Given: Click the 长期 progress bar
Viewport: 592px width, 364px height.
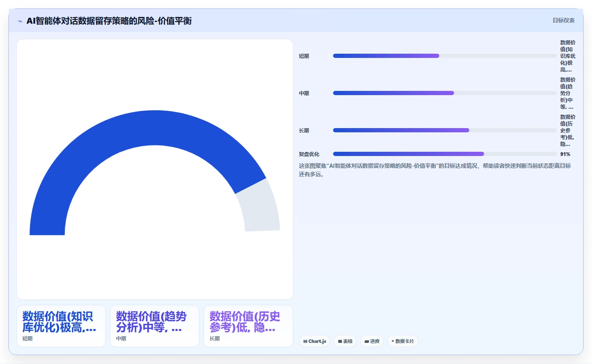Looking at the screenshot, I should coord(445,130).
